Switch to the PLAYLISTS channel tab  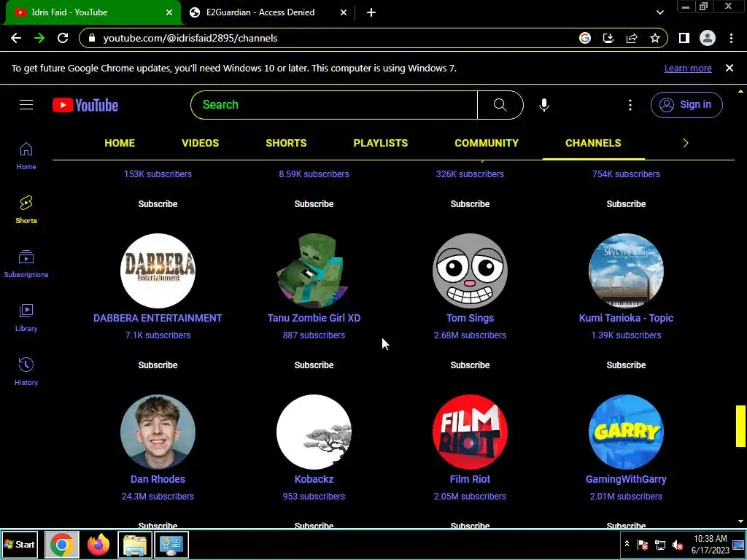(x=381, y=143)
